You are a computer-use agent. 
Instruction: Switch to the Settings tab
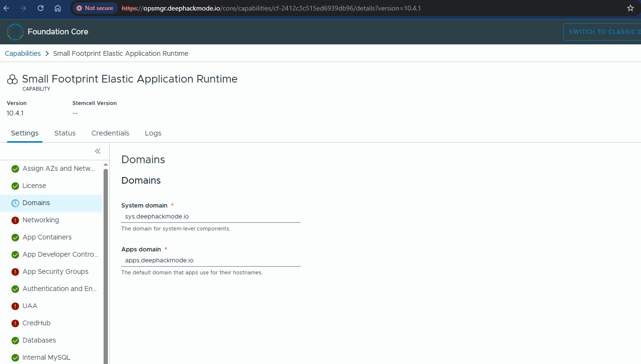[25, 133]
